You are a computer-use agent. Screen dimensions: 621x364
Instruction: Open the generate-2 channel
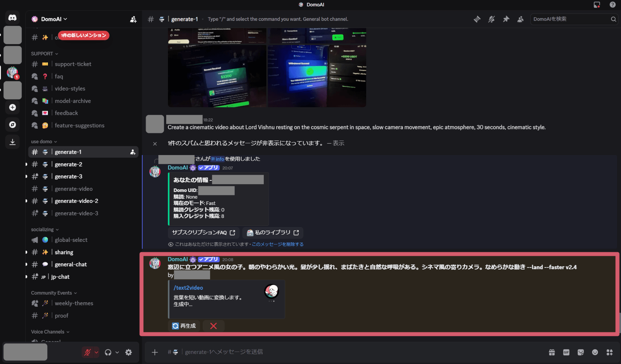[69, 164]
